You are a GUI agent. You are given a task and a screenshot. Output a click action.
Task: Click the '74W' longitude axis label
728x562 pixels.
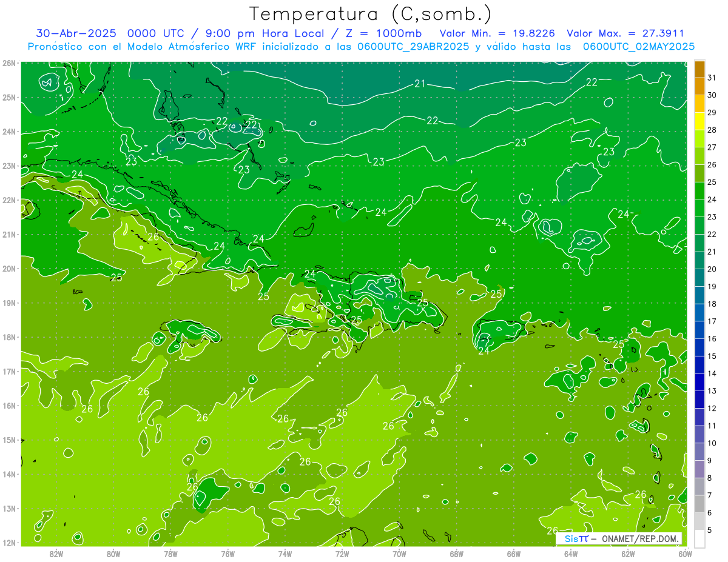click(x=285, y=554)
